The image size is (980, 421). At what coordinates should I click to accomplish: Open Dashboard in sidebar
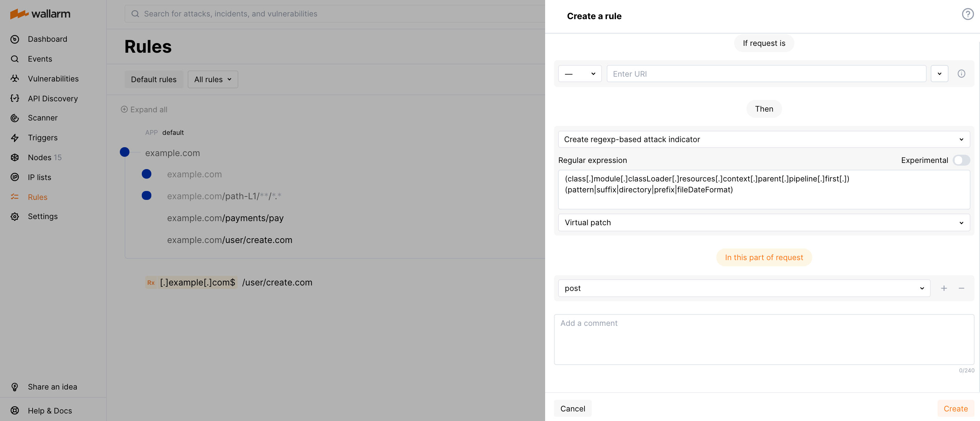(x=47, y=39)
